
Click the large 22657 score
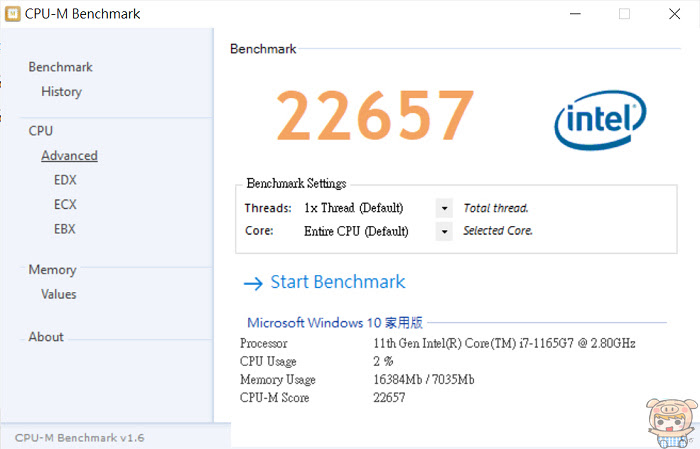[x=375, y=115]
